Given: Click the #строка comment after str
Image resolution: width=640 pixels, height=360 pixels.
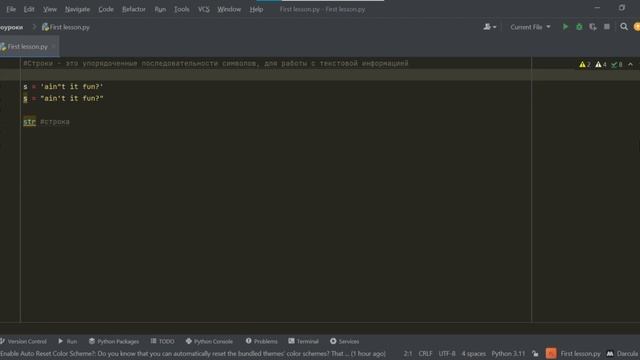Looking at the screenshot, I should point(55,122).
